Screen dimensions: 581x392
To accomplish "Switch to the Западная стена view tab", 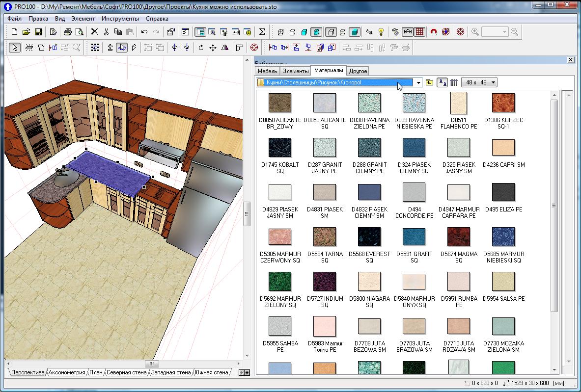I will tap(171, 372).
